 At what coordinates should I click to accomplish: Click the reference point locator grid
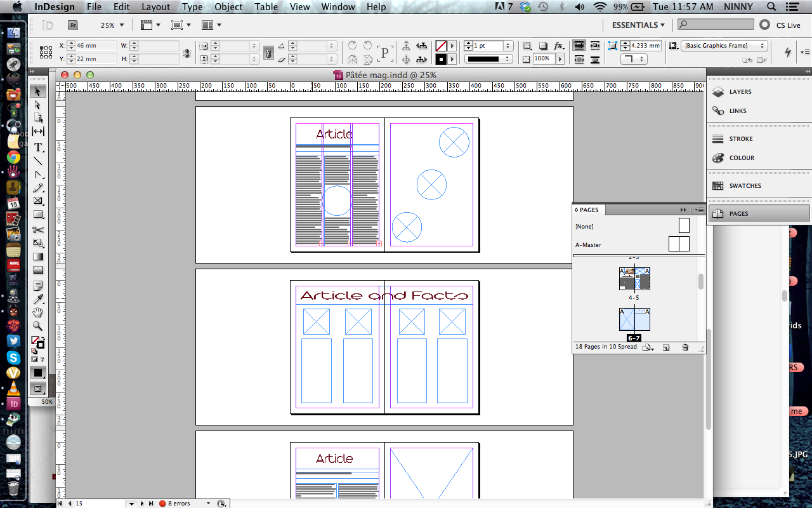click(46, 52)
